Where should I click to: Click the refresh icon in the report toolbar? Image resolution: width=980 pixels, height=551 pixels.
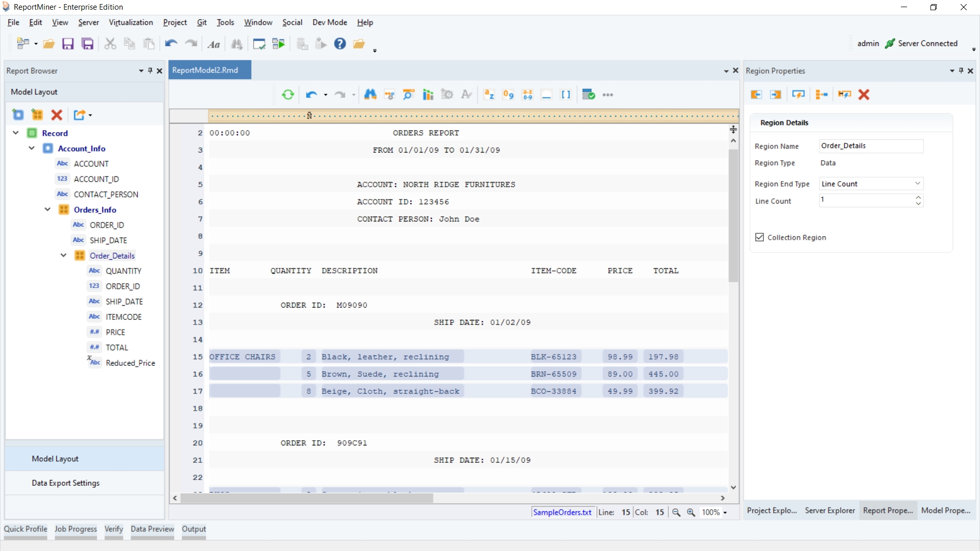pyautogui.click(x=288, y=95)
